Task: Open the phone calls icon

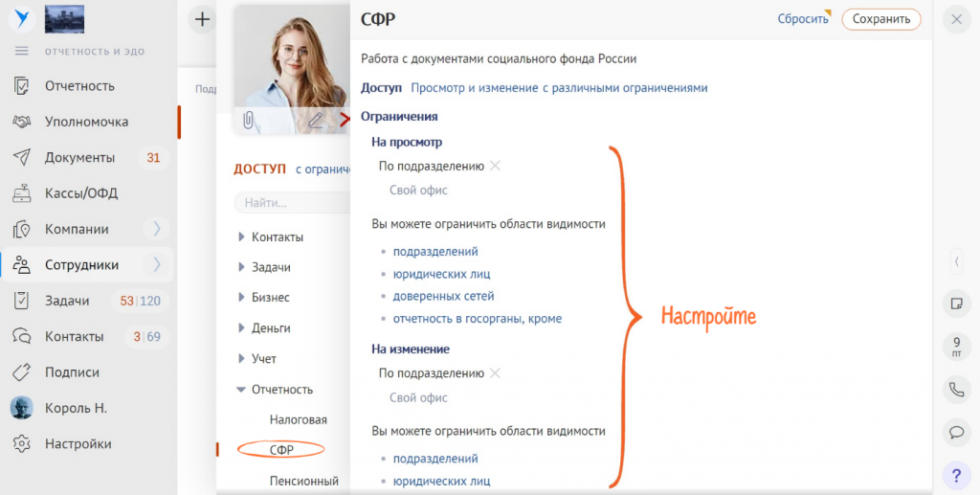Action: 955,390
